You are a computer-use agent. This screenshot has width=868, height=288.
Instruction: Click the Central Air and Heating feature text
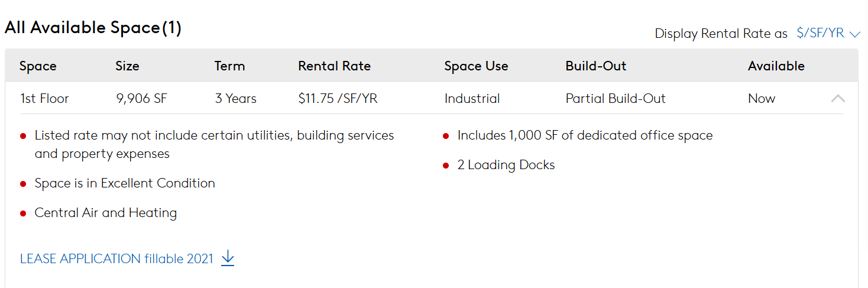pos(106,213)
